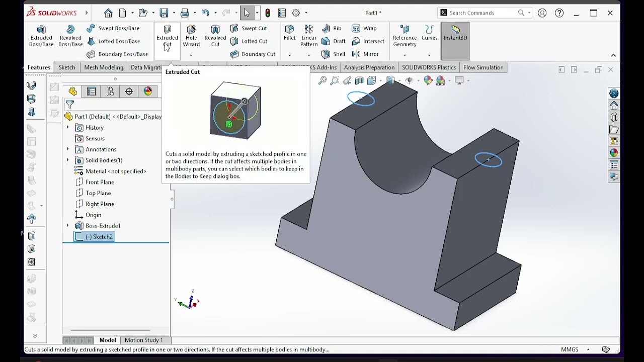Open Linear Pattern dropdown arrow
Image resolution: width=644 pixels, height=362 pixels.
click(x=309, y=55)
